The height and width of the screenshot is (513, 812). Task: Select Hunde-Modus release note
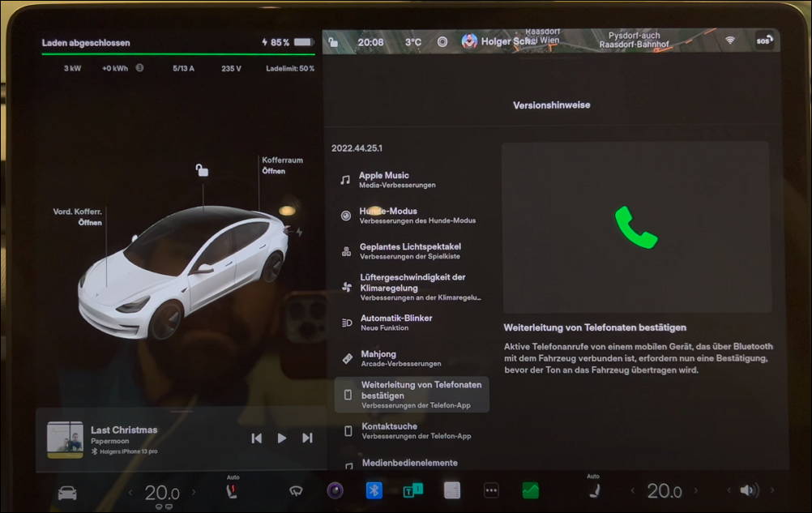[412, 216]
